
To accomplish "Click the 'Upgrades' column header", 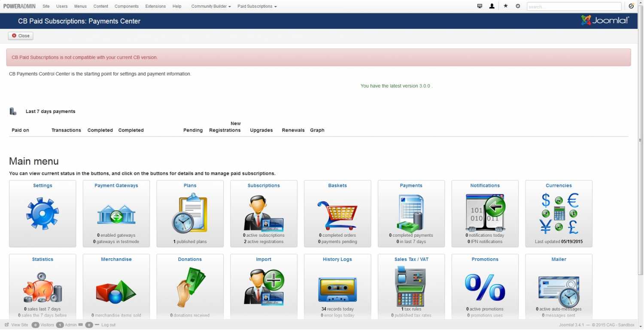I will point(261,130).
